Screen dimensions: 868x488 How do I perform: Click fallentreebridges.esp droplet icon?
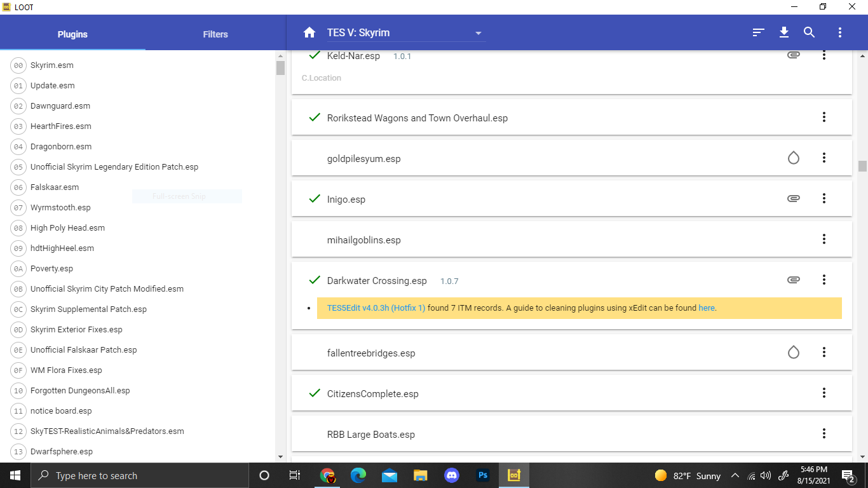click(793, 352)
